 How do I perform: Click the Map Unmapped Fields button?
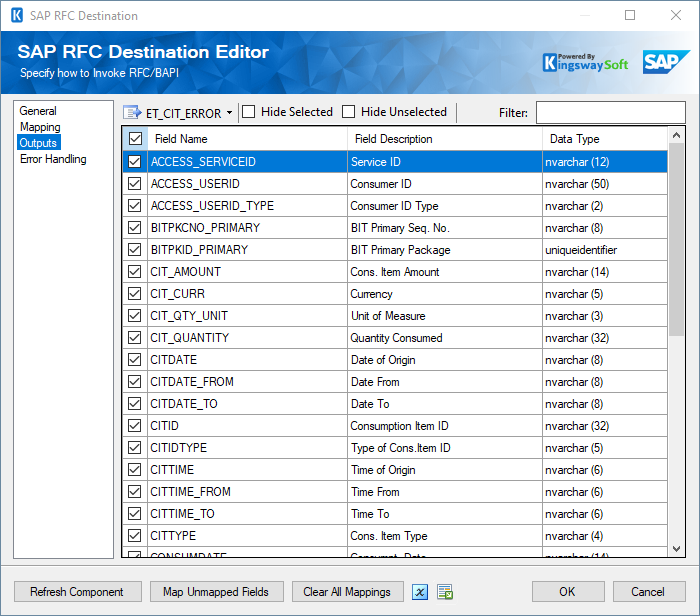pyautogui.click(x=217, y=592)
